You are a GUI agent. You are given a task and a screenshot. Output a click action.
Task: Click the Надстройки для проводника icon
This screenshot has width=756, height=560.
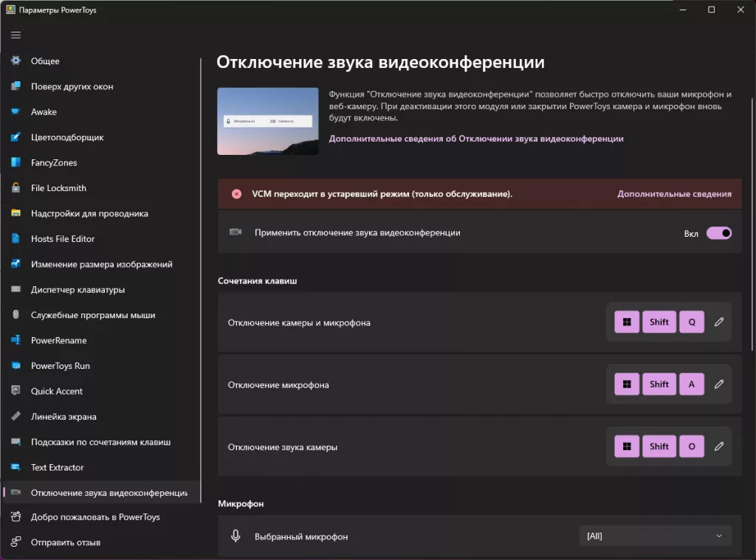click(16, 213)
